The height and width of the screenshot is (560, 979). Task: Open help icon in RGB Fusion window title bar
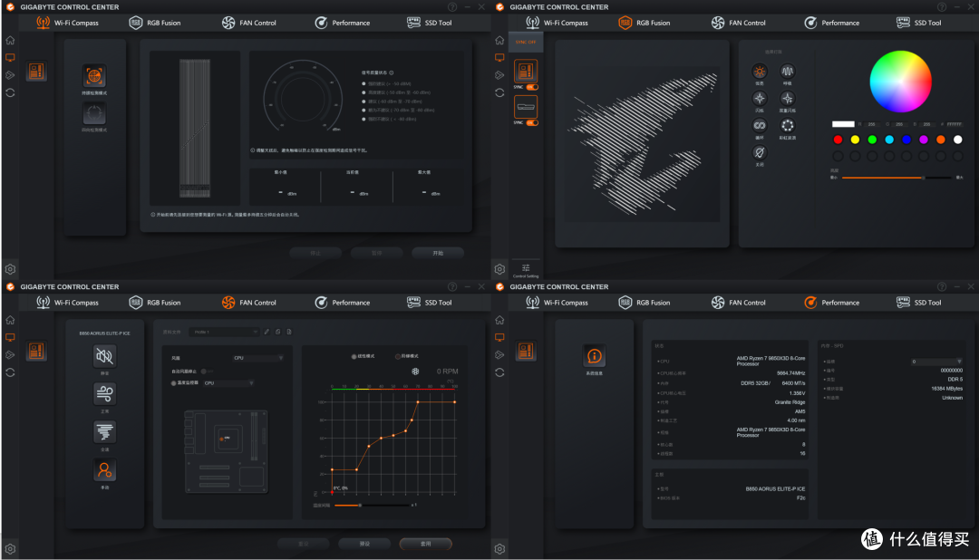(942, 7)
